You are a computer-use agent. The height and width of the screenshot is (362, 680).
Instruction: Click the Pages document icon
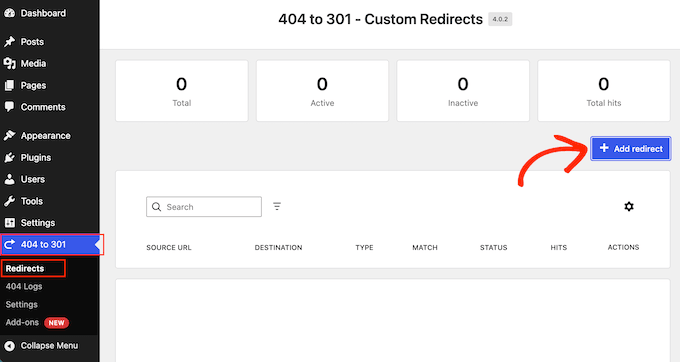[x=9, y=85]
